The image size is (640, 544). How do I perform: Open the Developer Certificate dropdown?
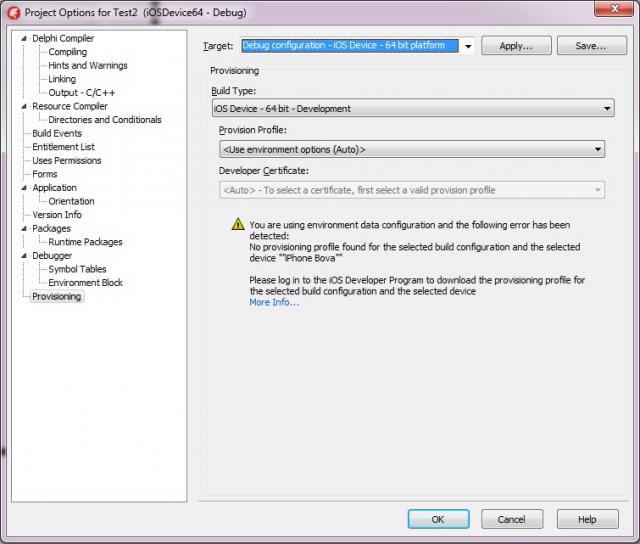[412, 190]
